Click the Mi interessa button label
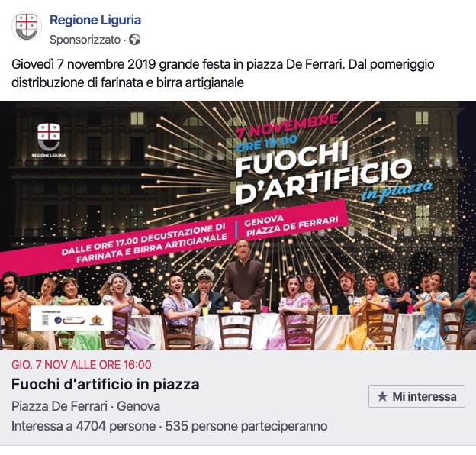This screenshot has width=476, height=455. (x=424, y=396)
